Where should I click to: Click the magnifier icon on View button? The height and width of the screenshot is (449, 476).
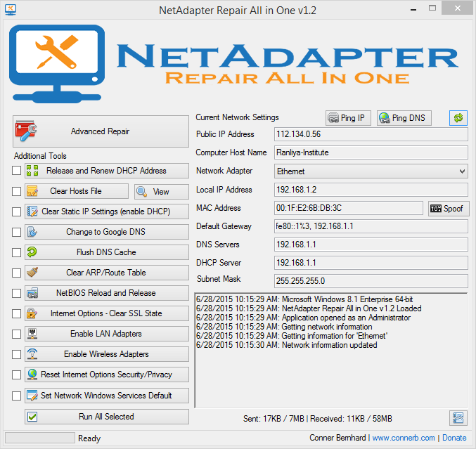pos(142,192)
